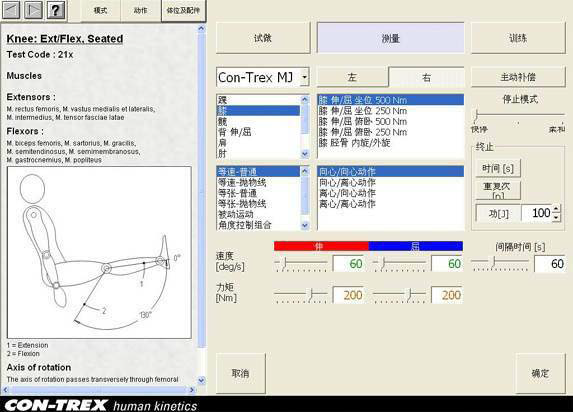Click the back arrow icon in the toolbar
Image resolution: width=573 pixels, height=412 pixels.
coord(11,10)
